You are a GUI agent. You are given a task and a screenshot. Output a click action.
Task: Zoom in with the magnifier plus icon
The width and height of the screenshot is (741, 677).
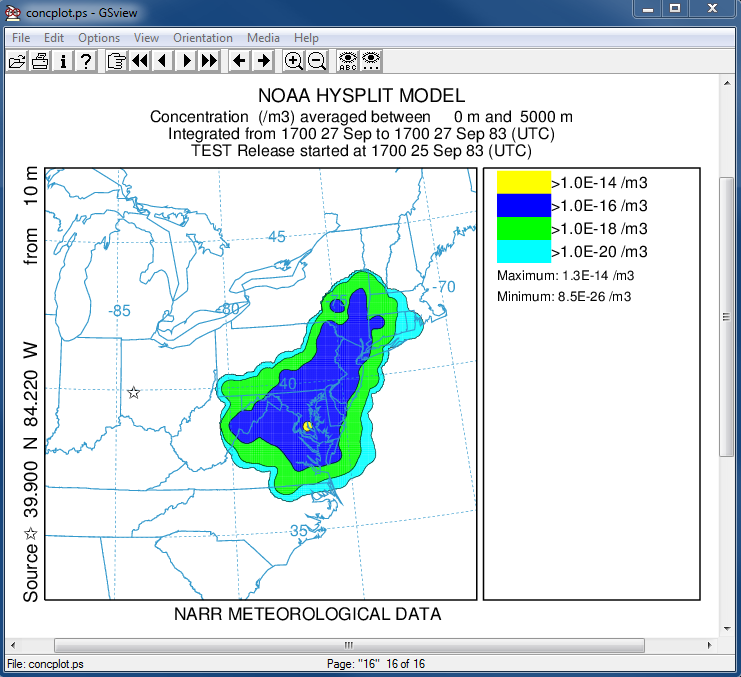(293, 61)
